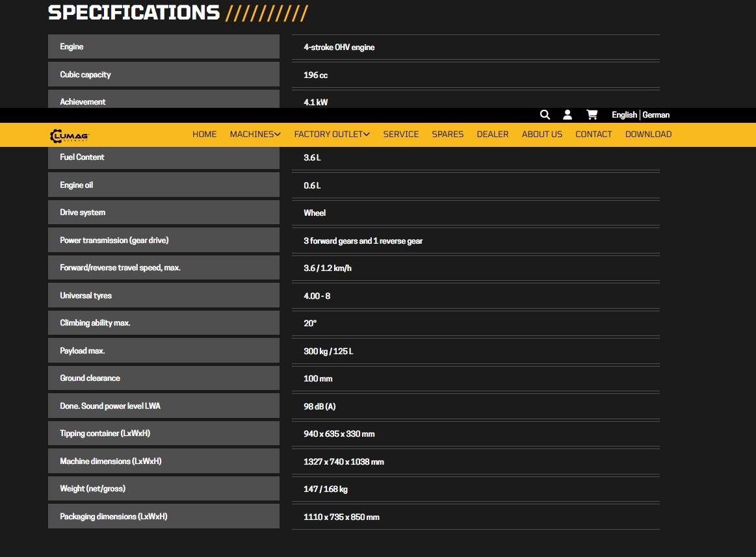The width and height of the screenshot is (756, 557).
Task: Select the Payload max. row label
Action: click(83, 351)
